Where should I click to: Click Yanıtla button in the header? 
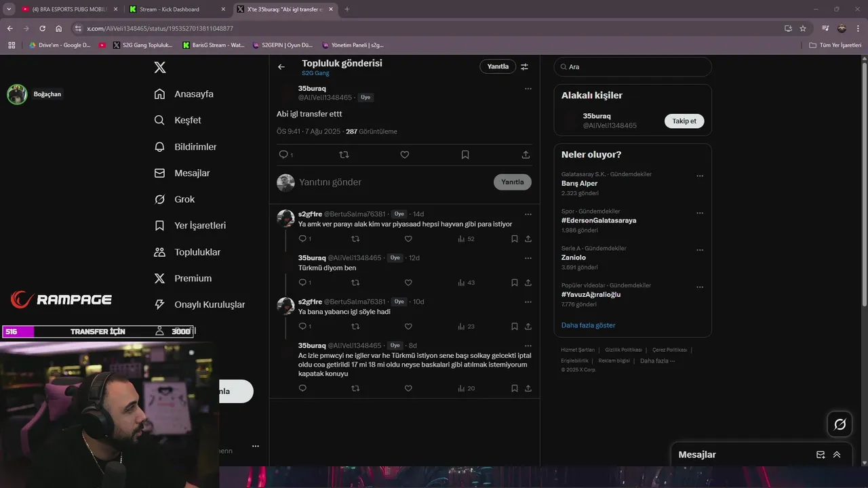(x=498, y=66)
